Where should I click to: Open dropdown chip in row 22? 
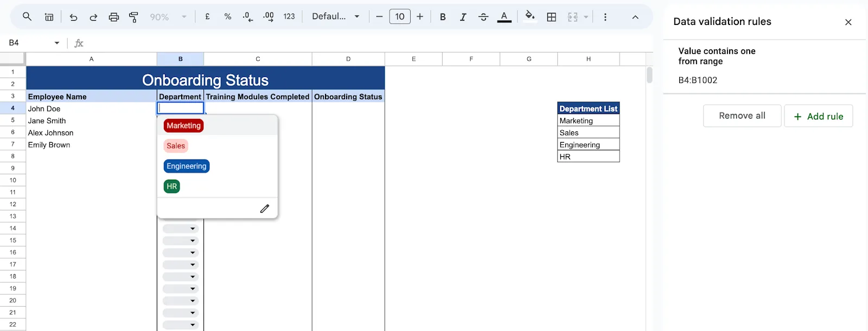coord(181,325)
